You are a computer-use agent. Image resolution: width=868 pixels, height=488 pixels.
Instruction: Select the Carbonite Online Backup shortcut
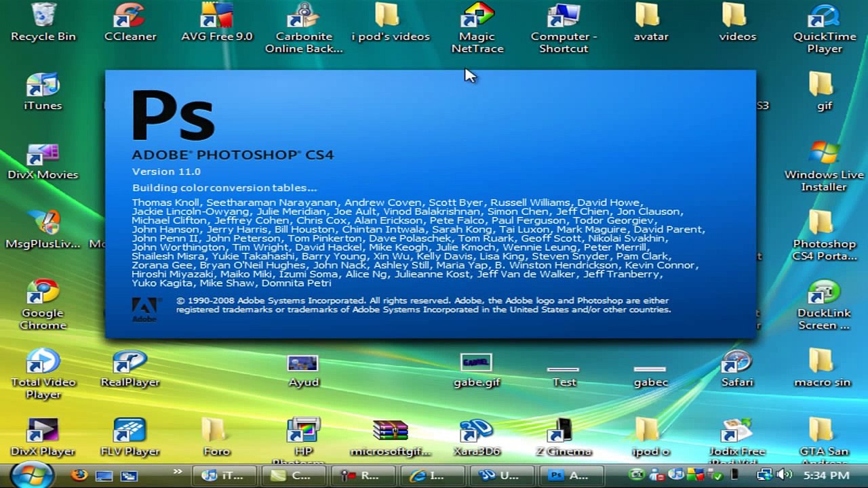tap(304, 28)
